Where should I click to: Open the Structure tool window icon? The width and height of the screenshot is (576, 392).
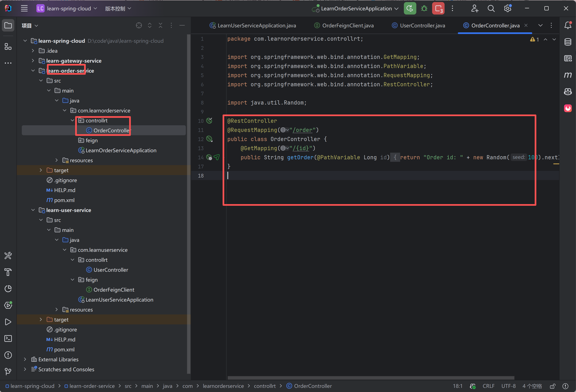coord(8,46)
